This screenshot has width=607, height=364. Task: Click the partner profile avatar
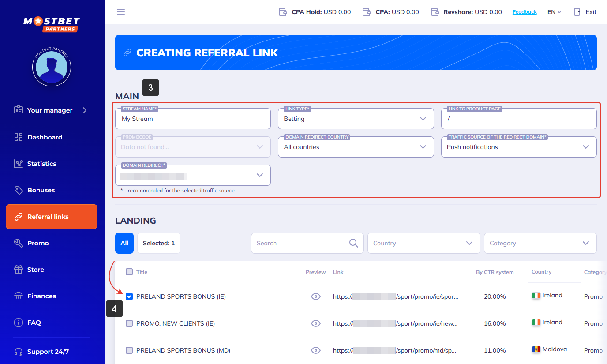tap(52, 68)
